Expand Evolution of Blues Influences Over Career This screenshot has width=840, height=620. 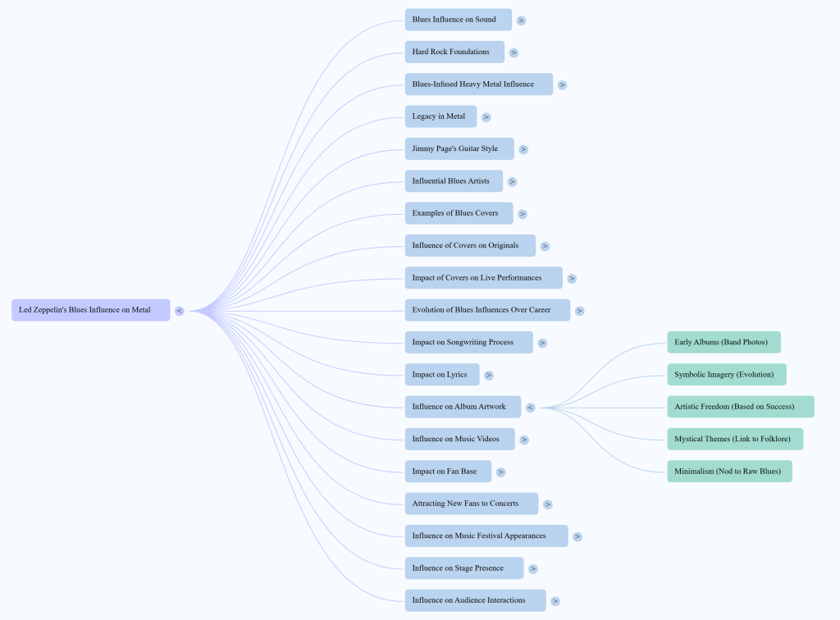[579, 311]
